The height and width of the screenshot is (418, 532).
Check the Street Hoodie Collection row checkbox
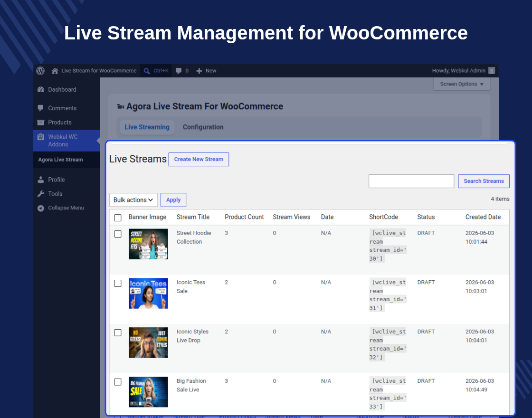tap(118, 234)
